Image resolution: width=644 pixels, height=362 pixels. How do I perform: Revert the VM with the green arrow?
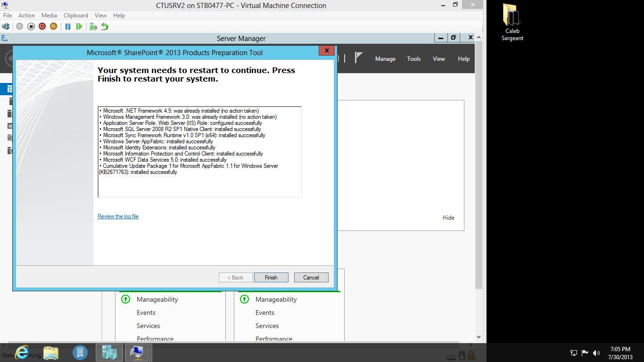click(105, 26)
